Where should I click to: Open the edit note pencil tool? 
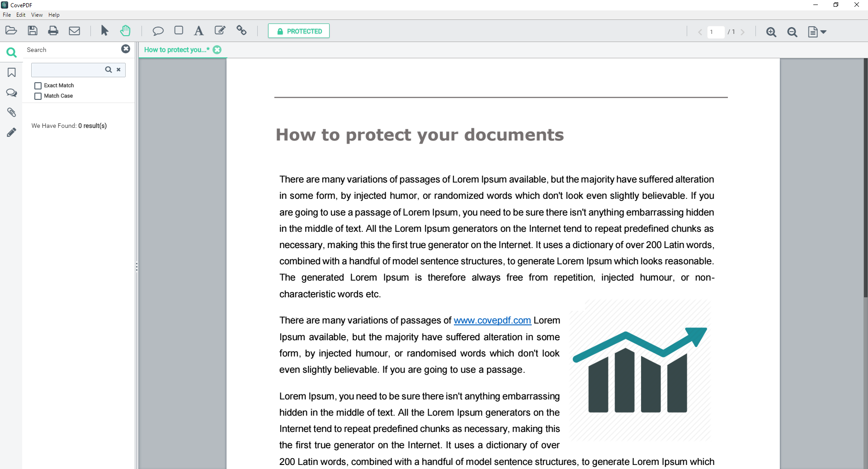[x=220, y=30]
